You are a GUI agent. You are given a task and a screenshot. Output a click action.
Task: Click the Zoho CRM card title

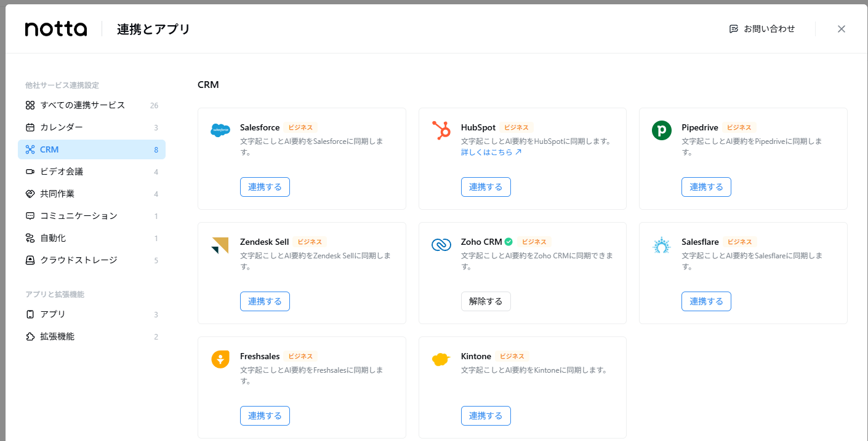(481, 242)
